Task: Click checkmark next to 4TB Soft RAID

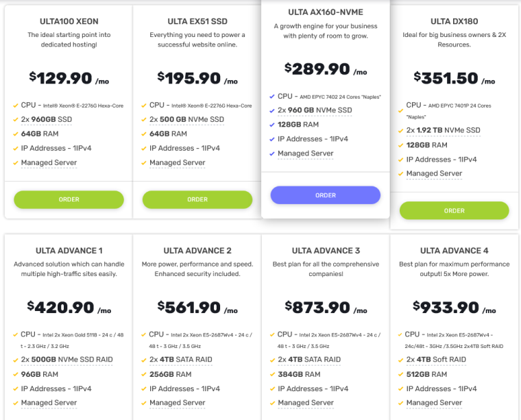Action: [401, 360]
